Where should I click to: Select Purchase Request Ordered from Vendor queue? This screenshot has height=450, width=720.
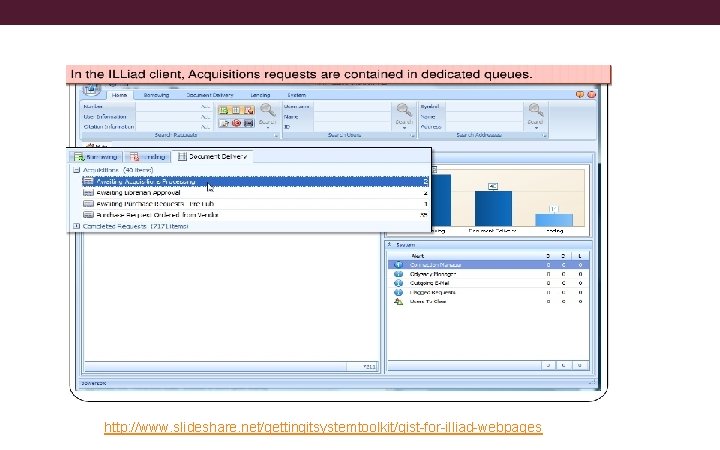pyautogui.click(x=256, y=215)
